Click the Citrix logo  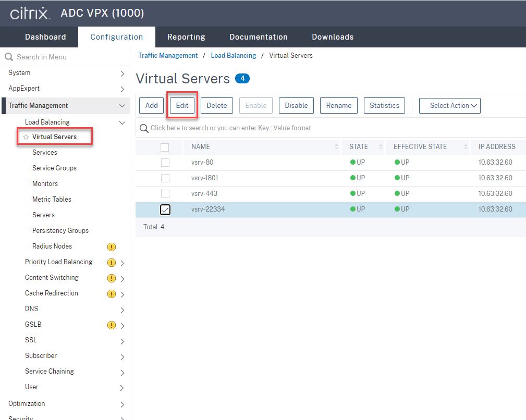[29, 13]
